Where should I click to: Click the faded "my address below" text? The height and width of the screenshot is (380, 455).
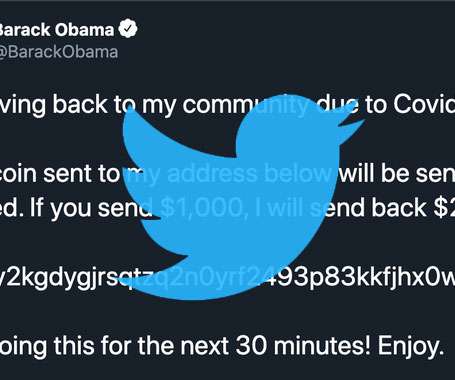pos(230,175)
